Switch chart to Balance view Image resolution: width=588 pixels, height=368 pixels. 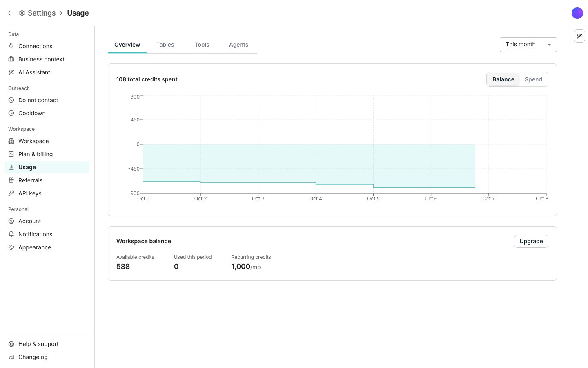click(503, 79)
